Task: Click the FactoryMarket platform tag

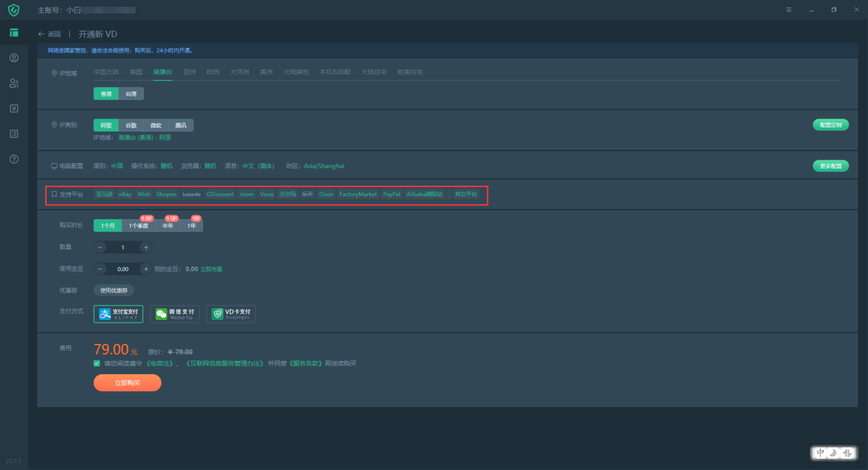Action: pos(358,195)
